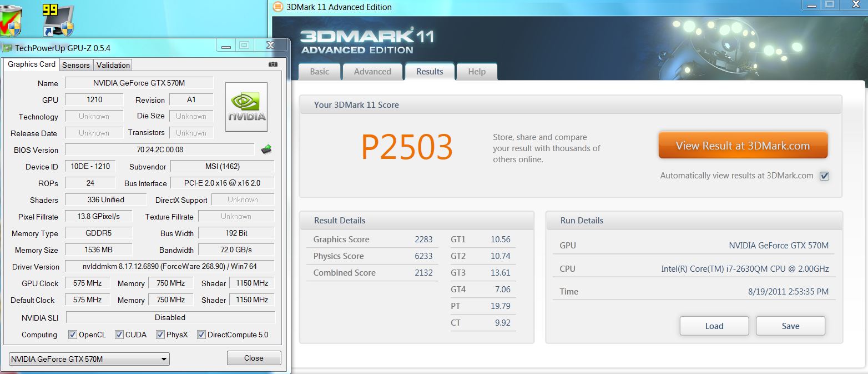This screenshot has width=868, height=374.
Task: Open the GPU selector dropdown in GPU-Z
Action: (89, 359)
